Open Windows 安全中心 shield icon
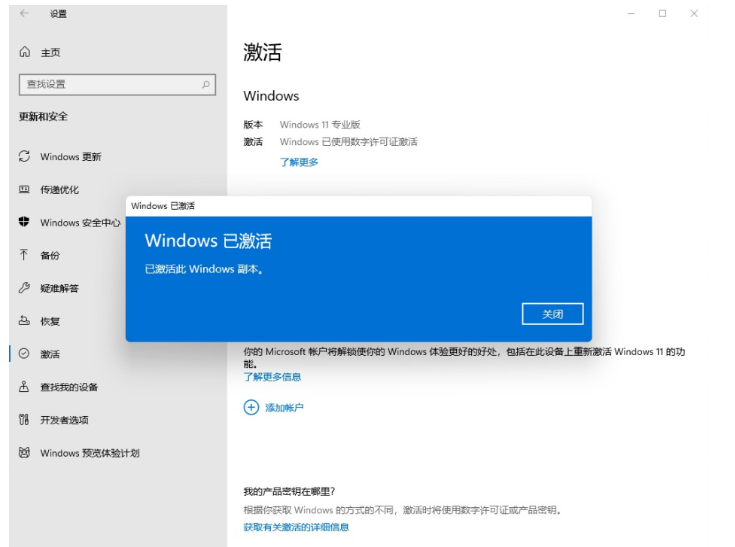Image resolution: width=735 pixels, height=547 pixels. [25, 222]
